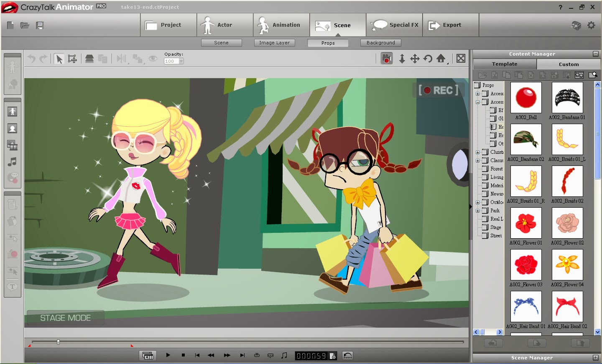Click the Scene sub-button
This screenshot has height=364, width=602.
pos(222,43)
